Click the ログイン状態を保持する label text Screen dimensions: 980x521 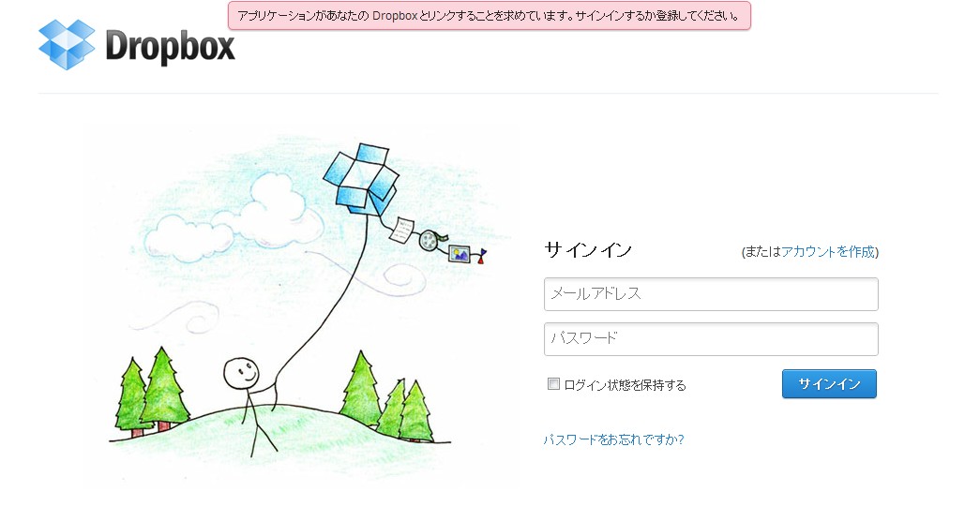tap(625, 385)
